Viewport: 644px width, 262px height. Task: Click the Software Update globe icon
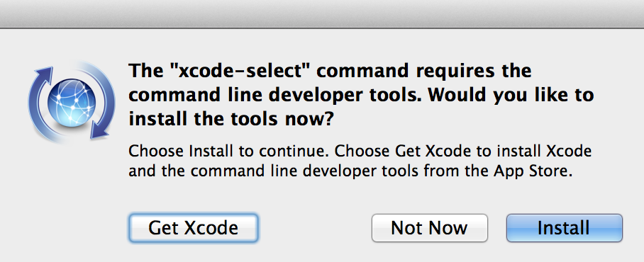pyautogui.click(x=71, y=102)
